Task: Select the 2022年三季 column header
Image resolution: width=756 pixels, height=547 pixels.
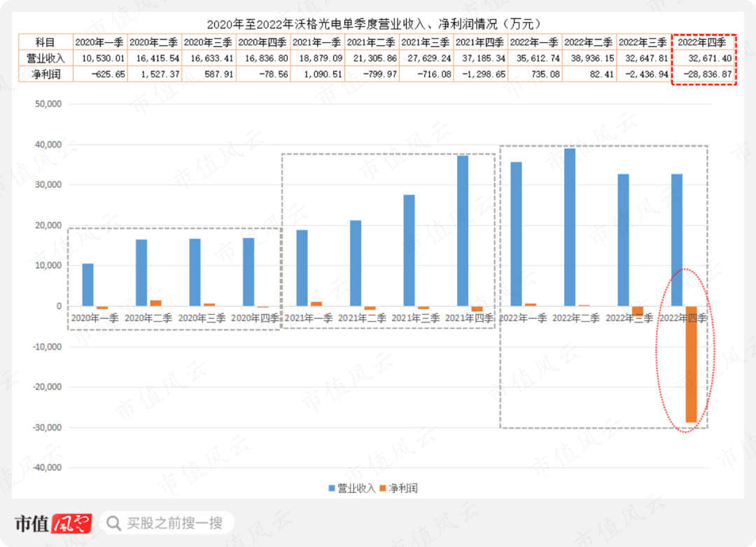Action: tap(644, 42)
